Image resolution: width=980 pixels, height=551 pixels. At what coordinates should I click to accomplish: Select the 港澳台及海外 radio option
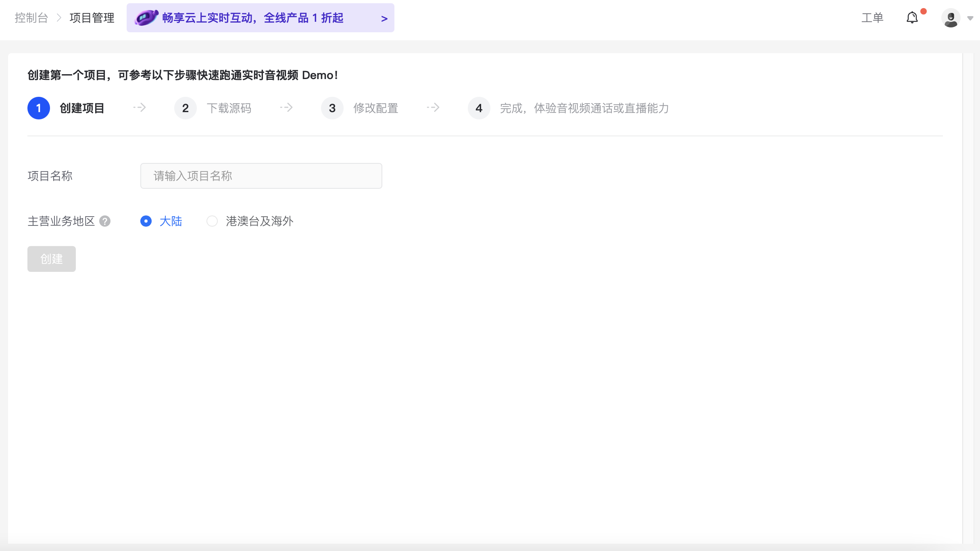click(212, 221)
